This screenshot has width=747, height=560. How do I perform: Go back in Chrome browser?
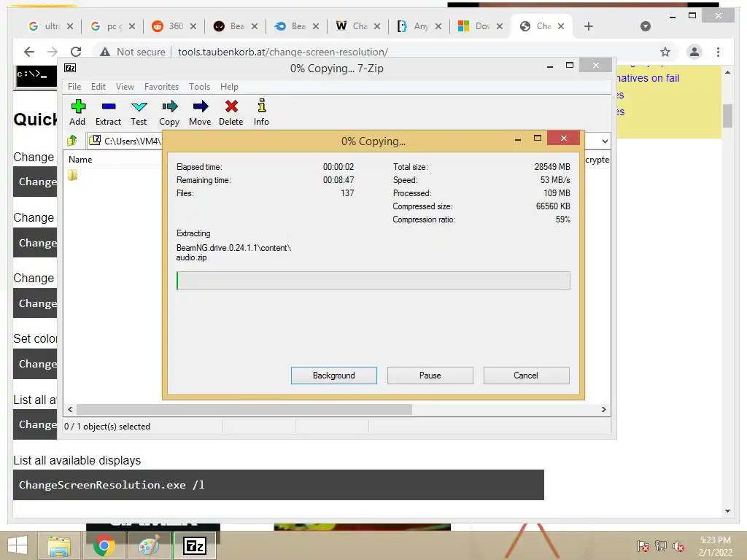[29, 52]
